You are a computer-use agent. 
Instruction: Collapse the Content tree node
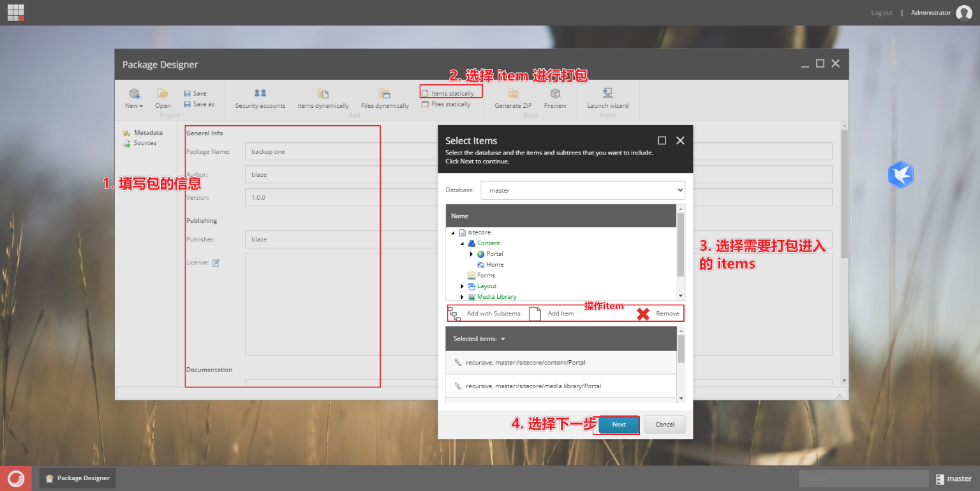(x=462, y=244)
